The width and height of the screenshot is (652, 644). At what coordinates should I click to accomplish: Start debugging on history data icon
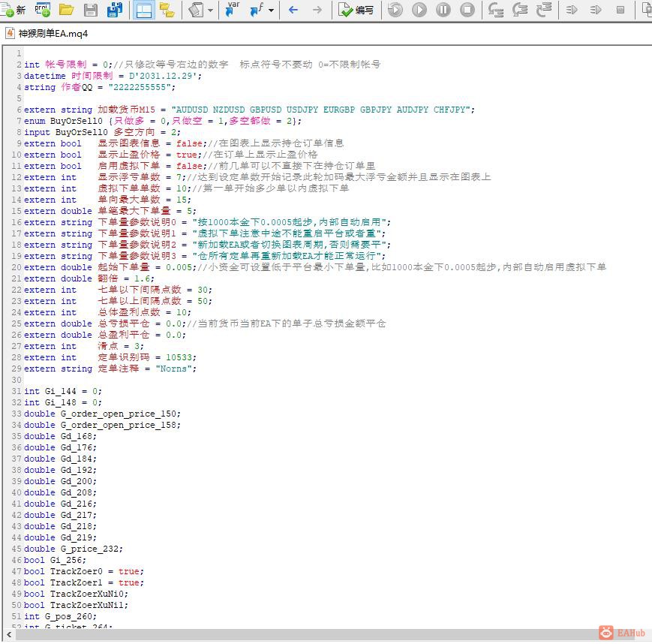click(395, 10)
